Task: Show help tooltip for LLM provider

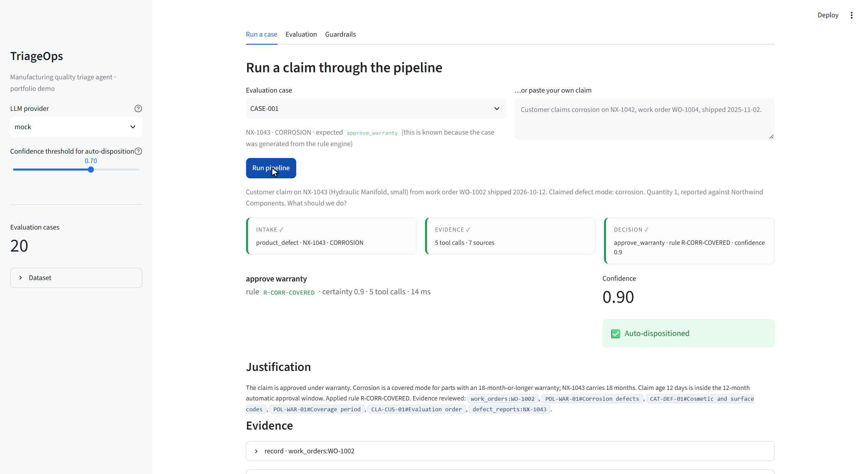Action: (138, 108)
